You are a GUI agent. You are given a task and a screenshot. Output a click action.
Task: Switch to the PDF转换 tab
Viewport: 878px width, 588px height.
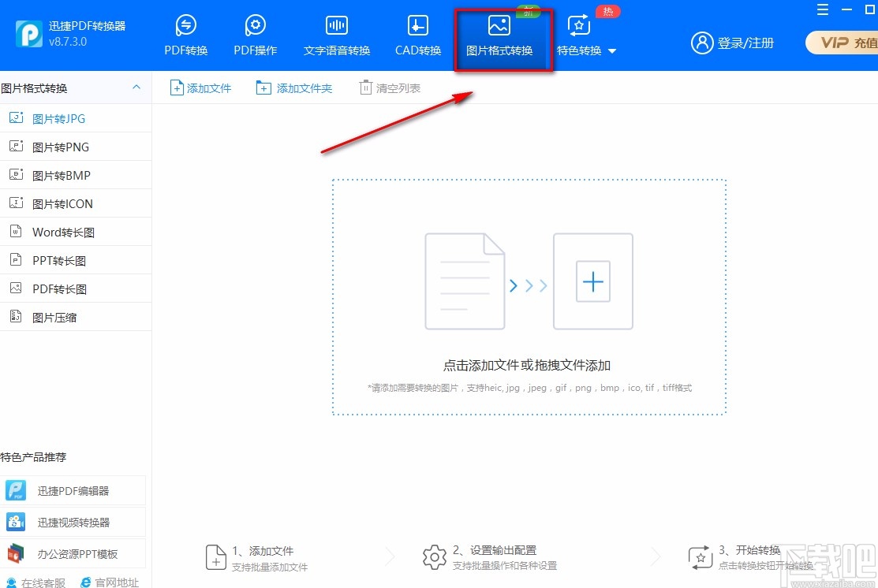click(x=185, y=33)
